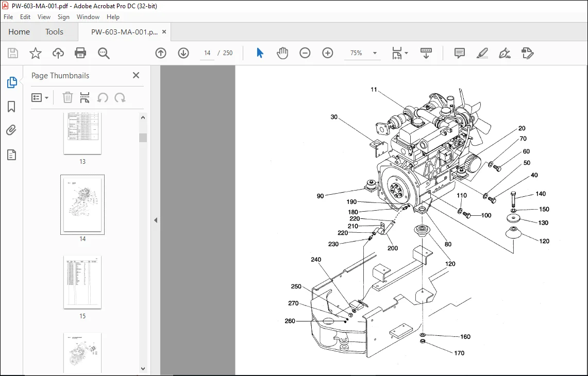Click the read mode keyboard-arrow icon

[x=426, y=53]
